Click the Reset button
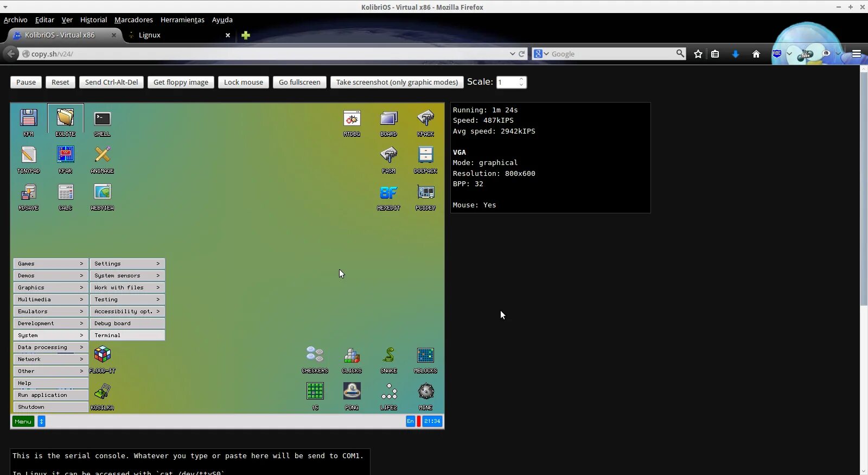Viewport: 868px width, 475px height. 60,82
